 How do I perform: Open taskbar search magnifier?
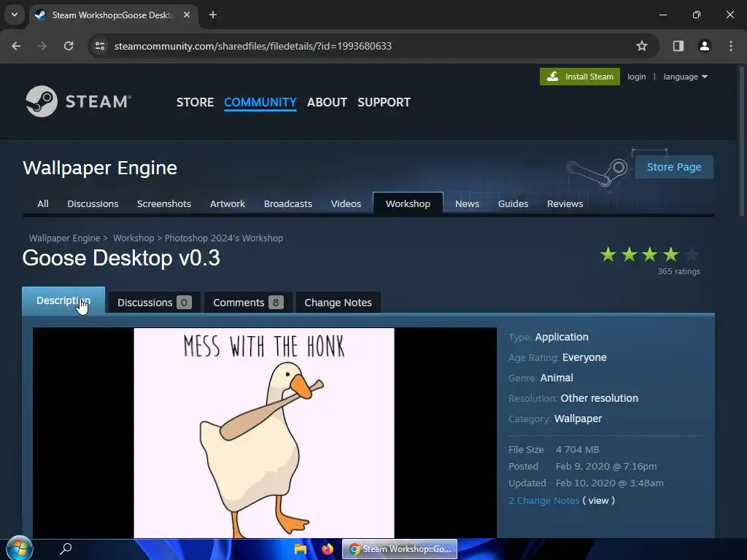(66, 548)
